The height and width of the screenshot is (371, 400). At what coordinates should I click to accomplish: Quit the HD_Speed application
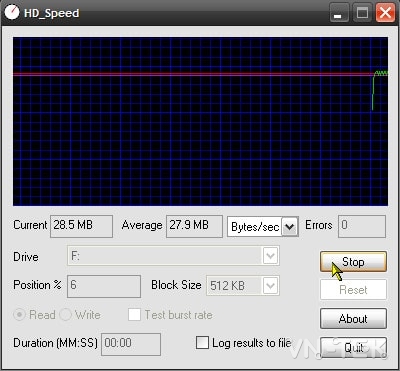353,348
